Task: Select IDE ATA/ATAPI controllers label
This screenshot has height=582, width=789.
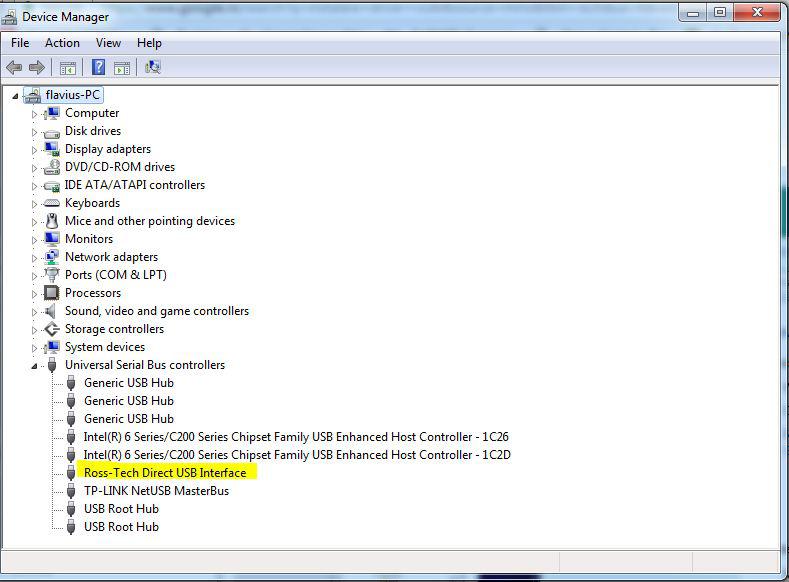Action: (135, 185)
